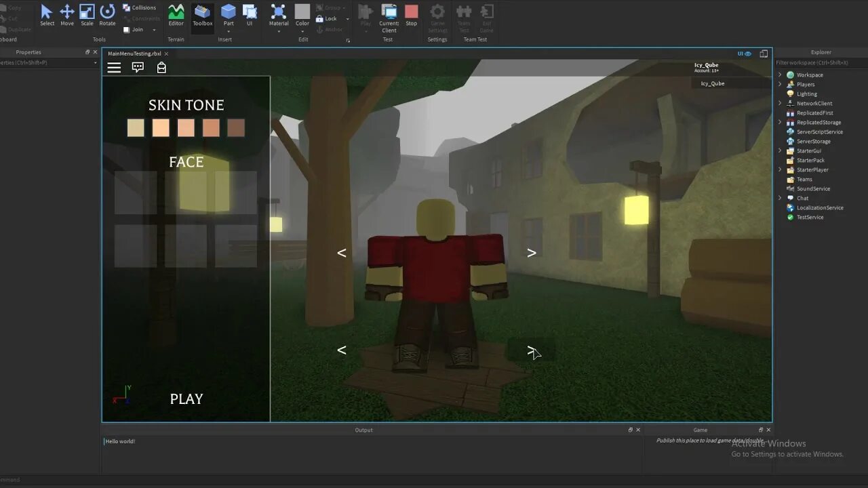Expand the ReplicatedStorage node
Image resolution: width=868 pixels, height=488 pixels.
(780, 123)
